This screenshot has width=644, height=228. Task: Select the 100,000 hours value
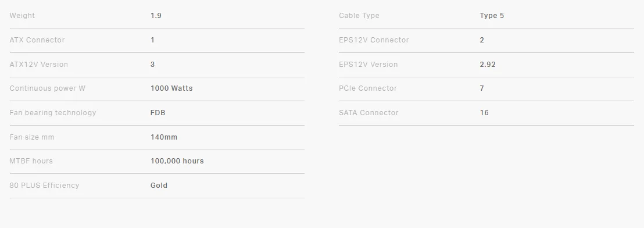(177, 161)
